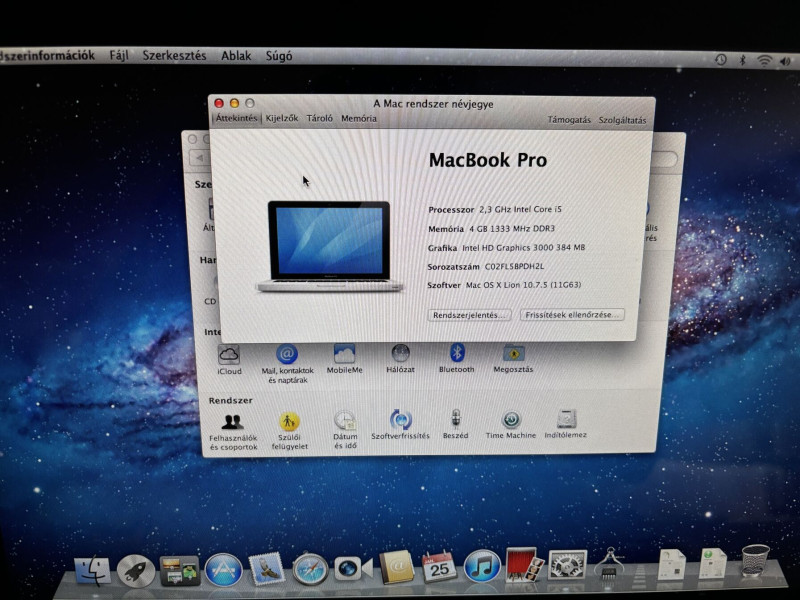Click the MacBook Pro laptop image
The width and height of the screenshot is (800, 600).
(x=329, y=247)
